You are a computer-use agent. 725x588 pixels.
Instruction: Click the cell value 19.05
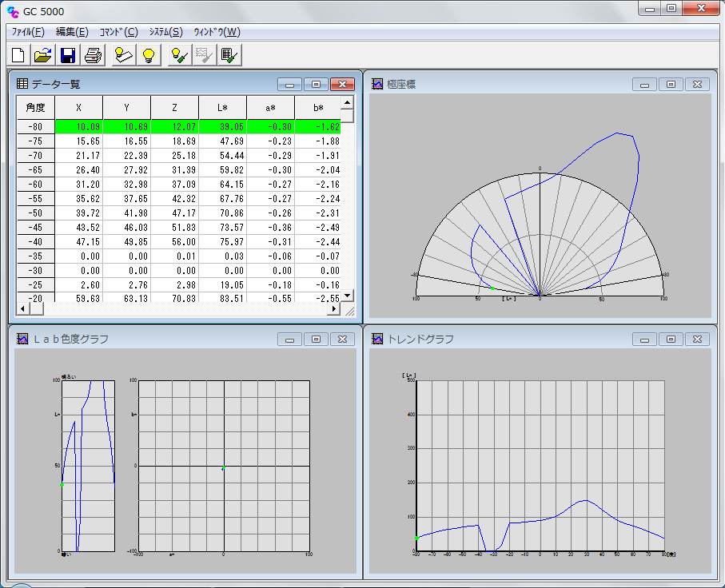222,284
